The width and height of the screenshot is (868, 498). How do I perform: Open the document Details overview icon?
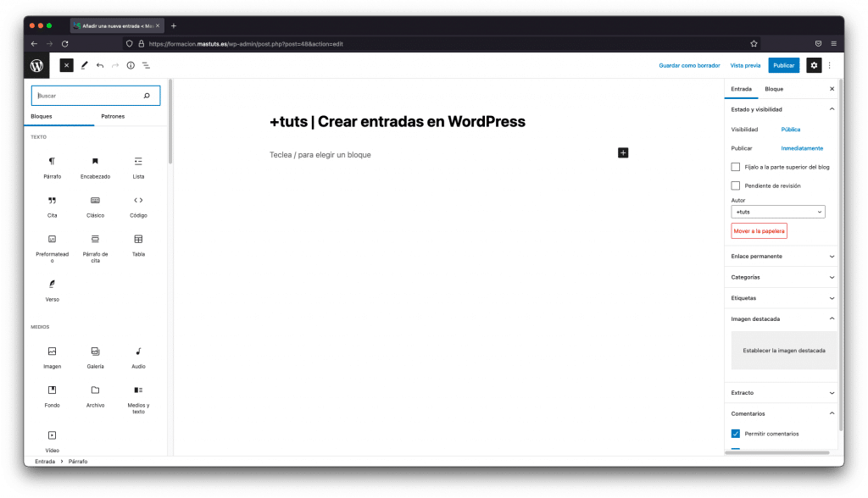(x=130, y=65)
